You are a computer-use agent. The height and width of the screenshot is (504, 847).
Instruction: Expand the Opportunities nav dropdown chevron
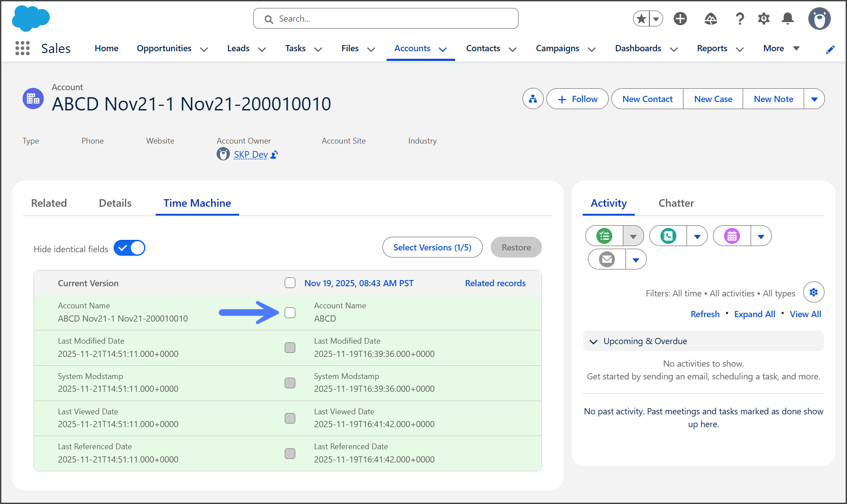coord(204,49)
